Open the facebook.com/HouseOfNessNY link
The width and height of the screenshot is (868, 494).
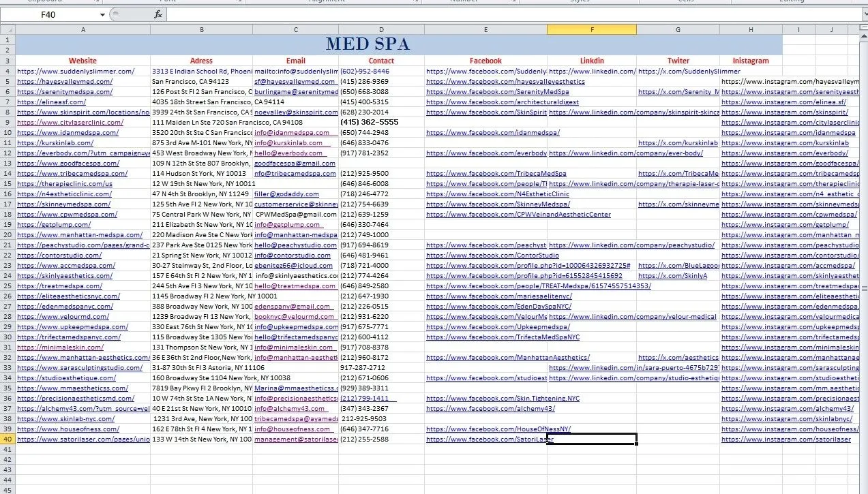498,429
